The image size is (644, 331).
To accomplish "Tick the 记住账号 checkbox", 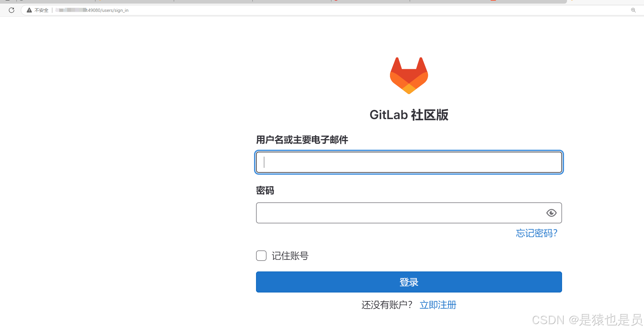I will (261, 256).
